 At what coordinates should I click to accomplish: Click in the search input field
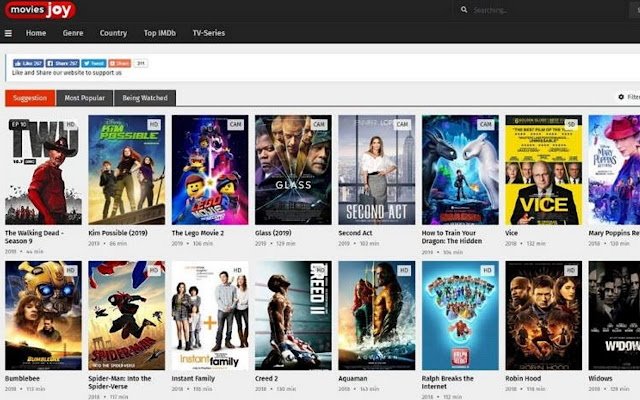(547, 10)
